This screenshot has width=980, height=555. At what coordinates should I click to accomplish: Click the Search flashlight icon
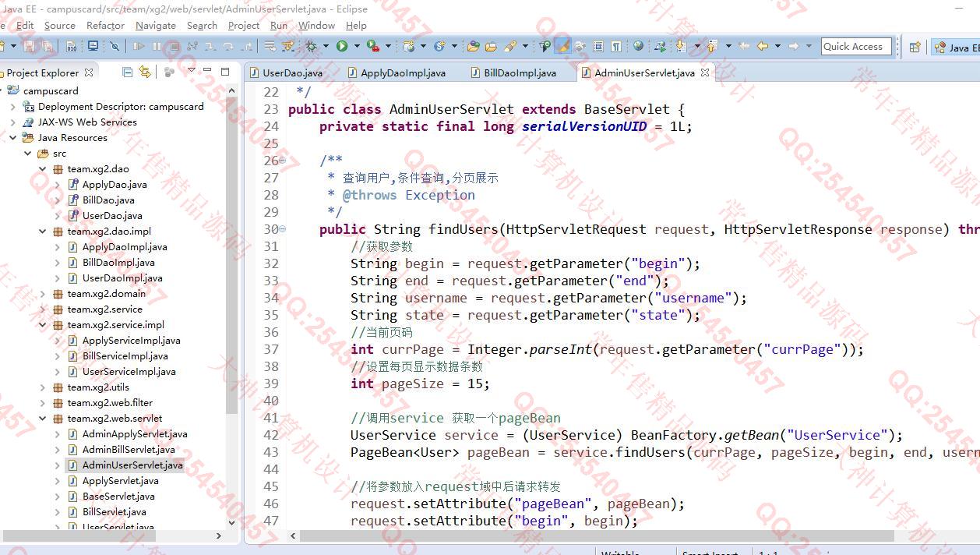[511, 46]
